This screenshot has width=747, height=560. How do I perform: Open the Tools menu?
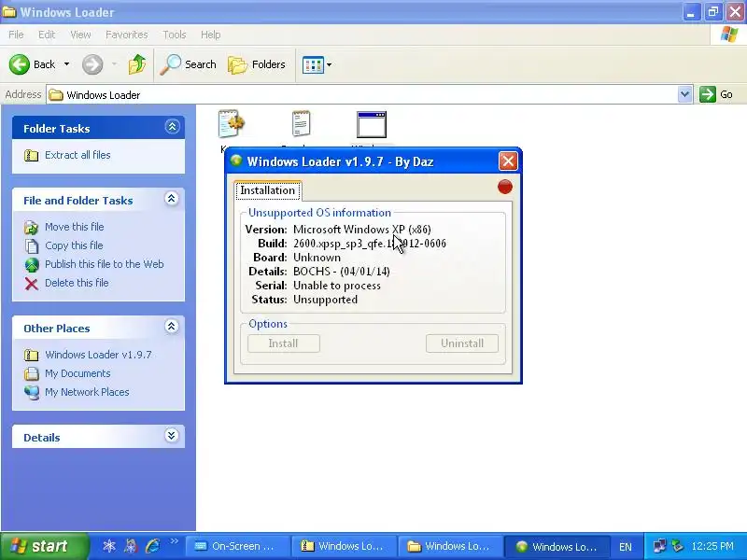click(x=174, y=35)
